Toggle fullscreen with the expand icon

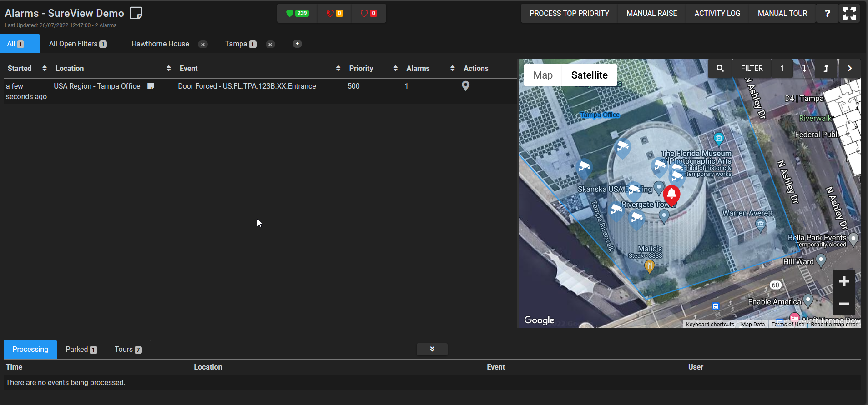(849, 13)
